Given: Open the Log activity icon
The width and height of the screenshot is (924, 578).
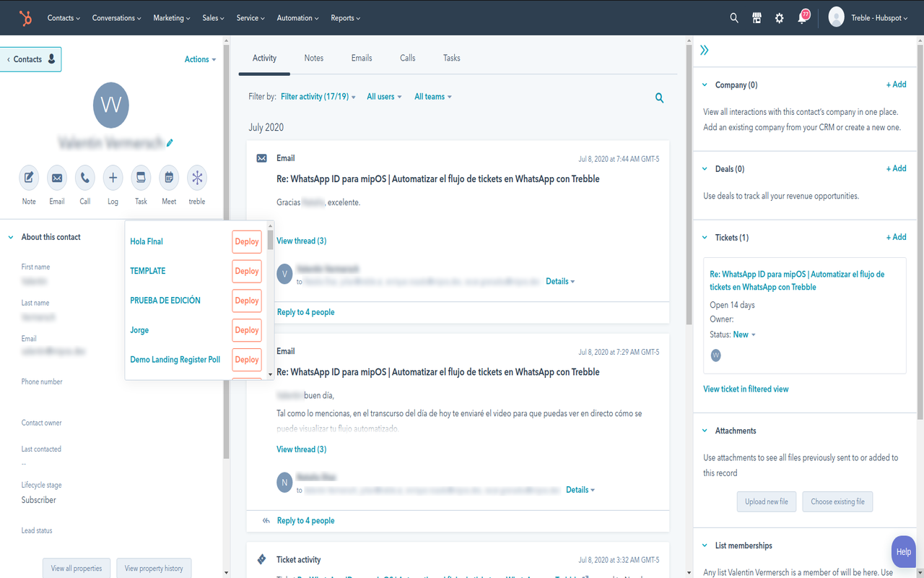Looking at the screenshot, I should click(113, 178).
